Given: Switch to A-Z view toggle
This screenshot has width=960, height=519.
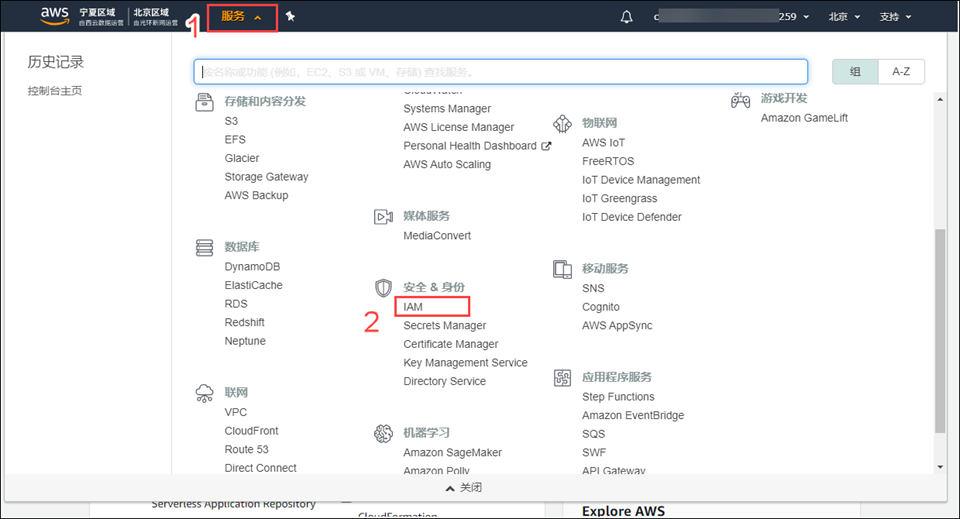Looking at the screenshot, I should point(901,72).
